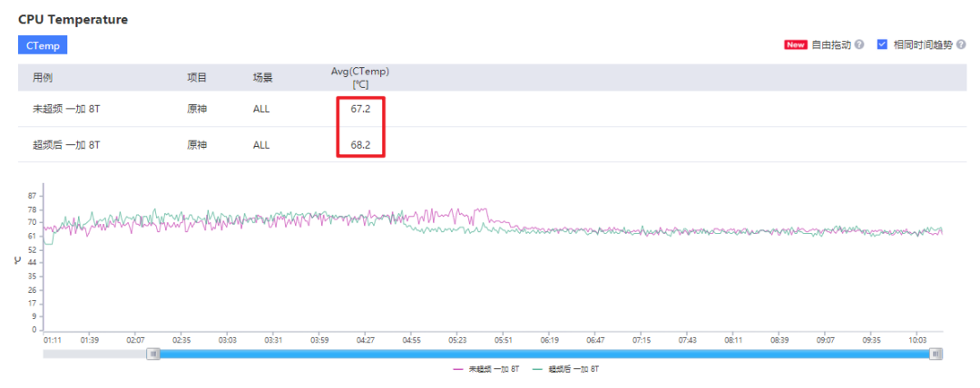The image size is (980, 388).
Task: Click the left range slider handle icon
Action: point(153,354)
